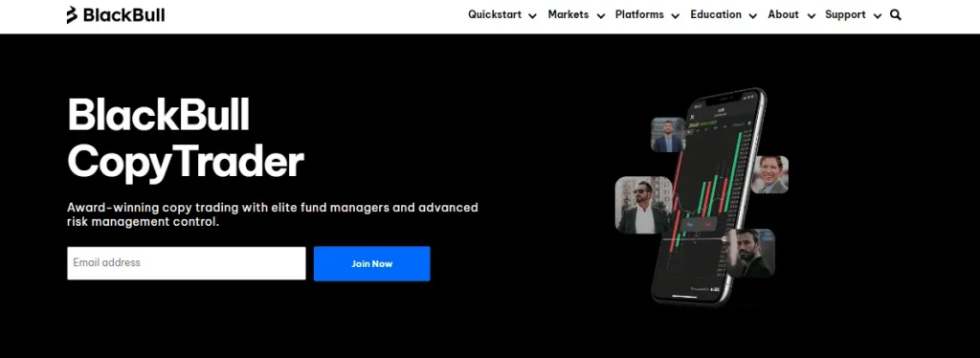
Task: Open the search magnifier icon
Action: (895, 15)
